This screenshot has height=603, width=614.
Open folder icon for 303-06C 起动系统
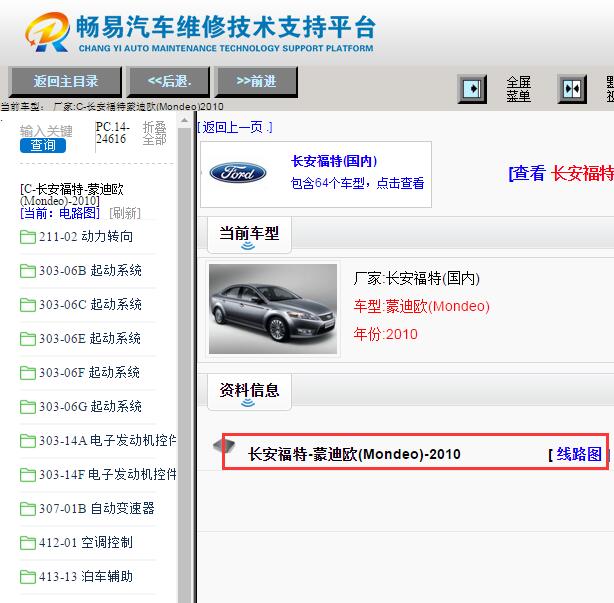pos(28,305)
